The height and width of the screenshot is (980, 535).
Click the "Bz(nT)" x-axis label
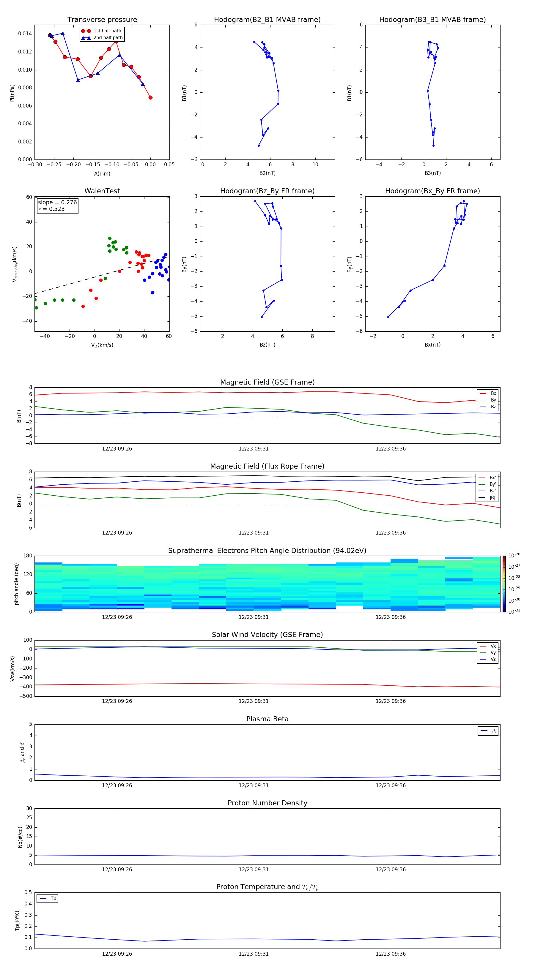pyautogui.click(x=267, y=345)
